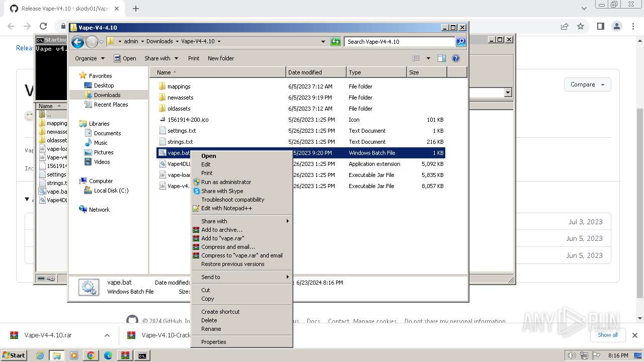Screen dimensions: 644x362
Task: Open the Organize dropdown menu
Action: (90, 58)
